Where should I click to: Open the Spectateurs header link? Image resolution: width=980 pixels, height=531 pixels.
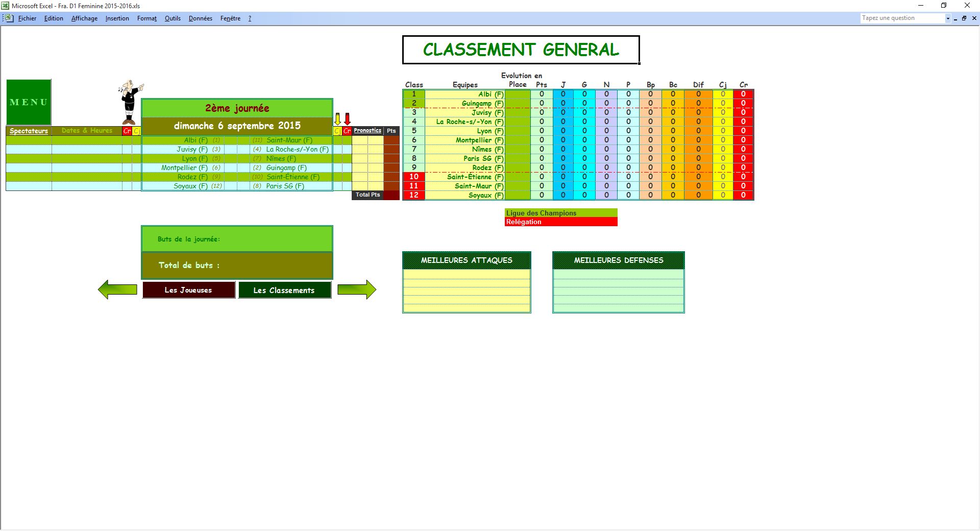tap(29, 131)
